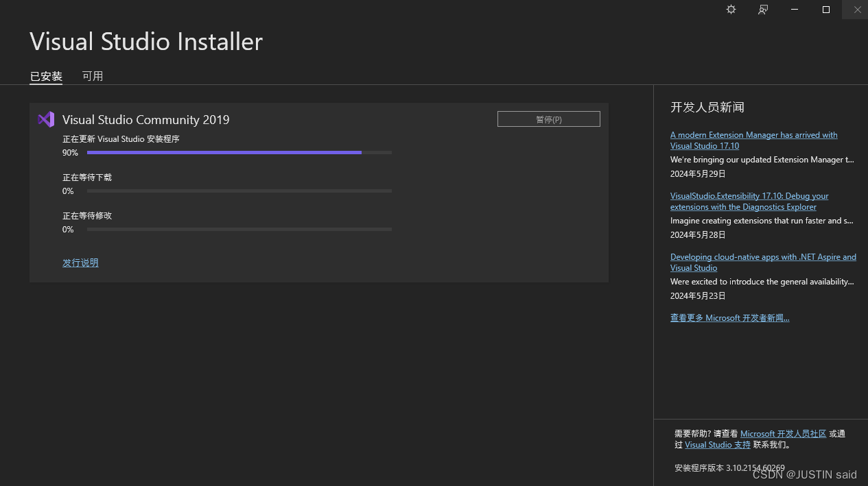The image size is (868, 486).
Task: Click the Visual Studio Installer heading
Action: [x=146, y=42]
